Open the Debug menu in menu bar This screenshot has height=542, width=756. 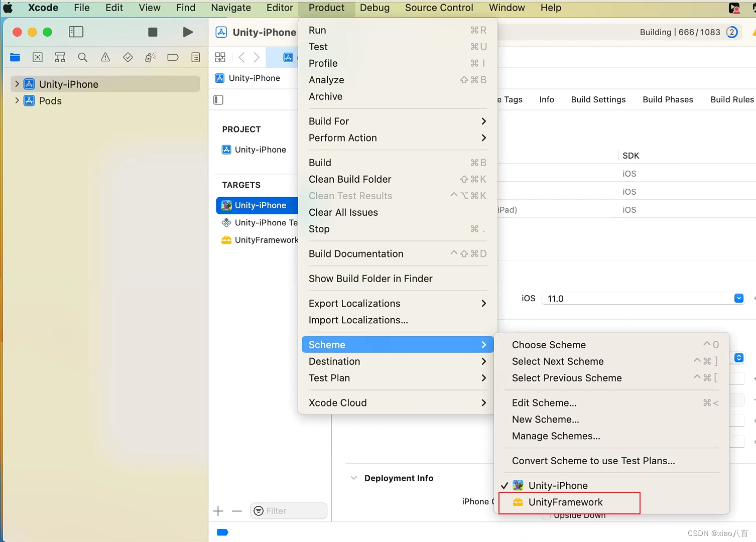tap(374, 8)
